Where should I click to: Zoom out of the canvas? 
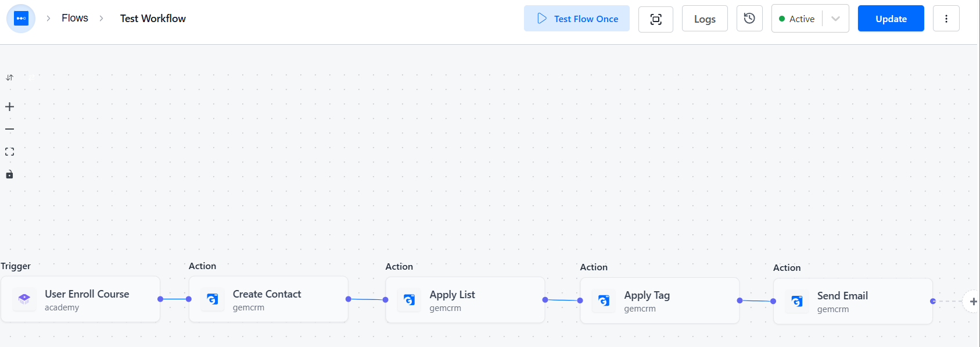(9, 129)
